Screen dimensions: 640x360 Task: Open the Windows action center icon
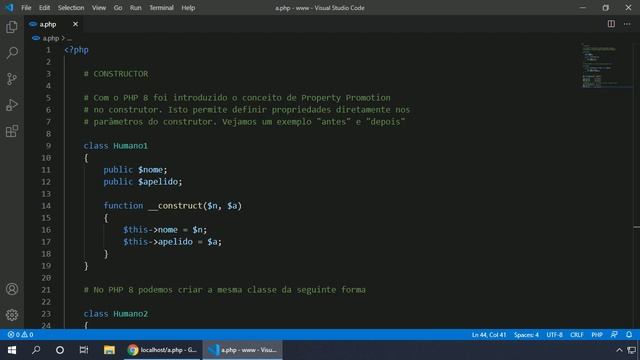(x=632, y=350)
